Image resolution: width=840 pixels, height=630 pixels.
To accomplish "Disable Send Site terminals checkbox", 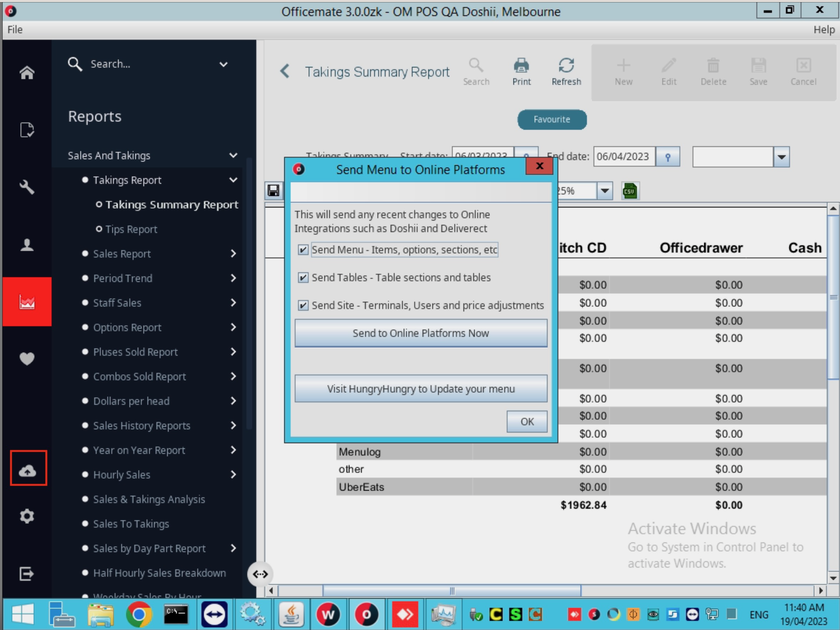I will coord(303,305).
